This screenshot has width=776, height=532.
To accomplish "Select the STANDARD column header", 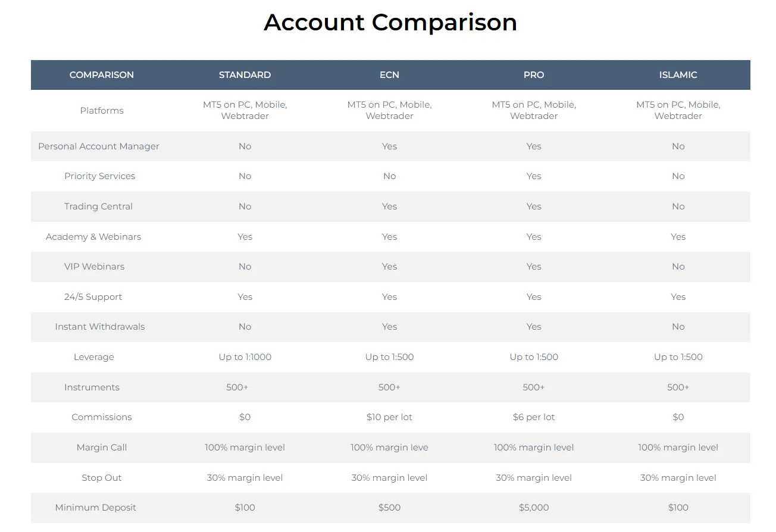I will pos(245,75).
